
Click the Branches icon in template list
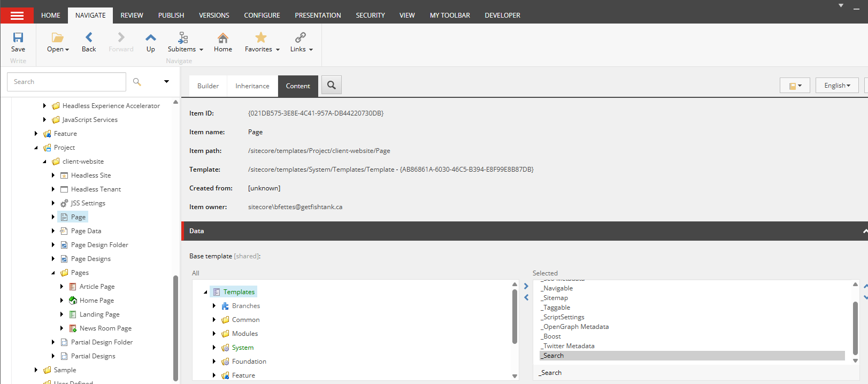225,306
